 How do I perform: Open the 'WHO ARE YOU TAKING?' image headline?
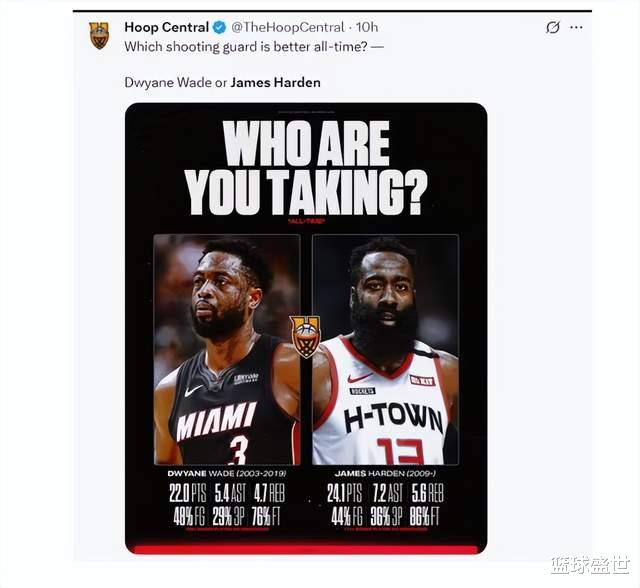306,168
